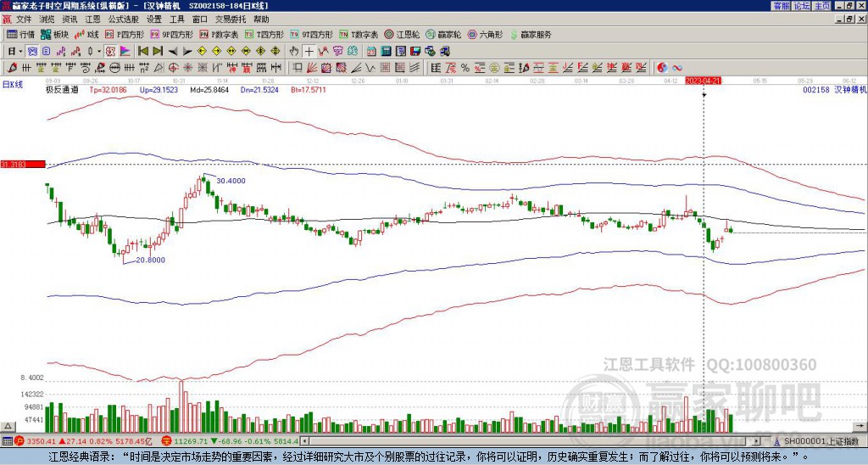Open the 资讯 menu
The height and width of the screenshot is (465, 868).
click(70, 20)
